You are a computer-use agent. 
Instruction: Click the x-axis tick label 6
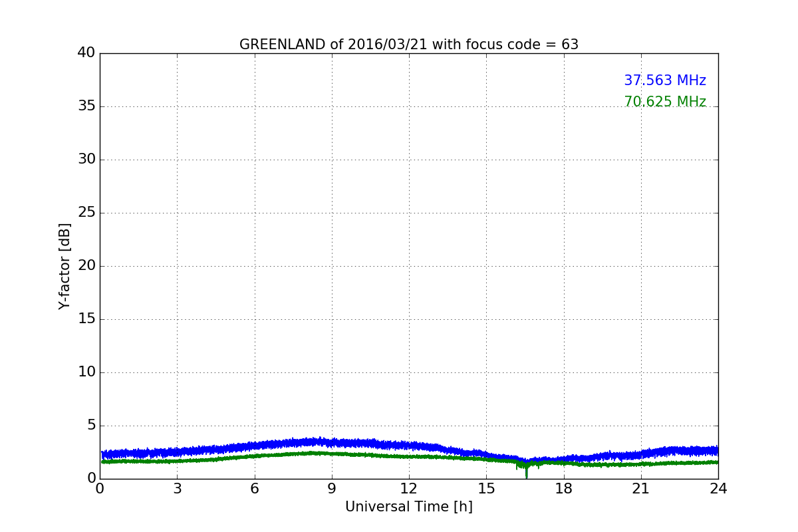pyautogui.click(x=254, y=489)
